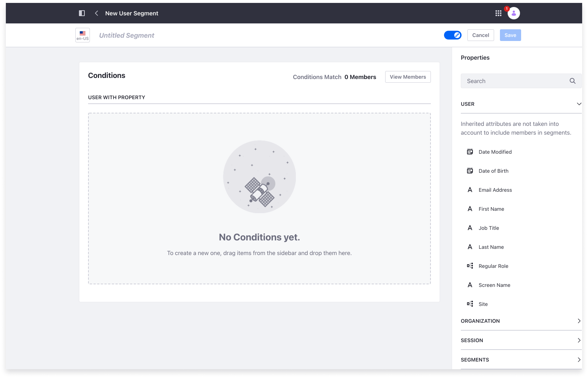Expand the ORGANIZATION properties section
This screenshot has height=378, width=588.
point(578,321)
